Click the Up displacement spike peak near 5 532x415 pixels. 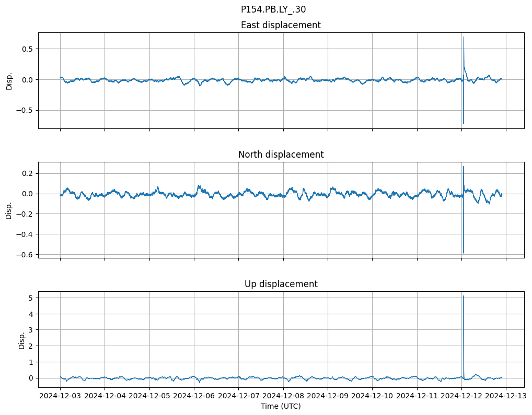tap(464, 297)
